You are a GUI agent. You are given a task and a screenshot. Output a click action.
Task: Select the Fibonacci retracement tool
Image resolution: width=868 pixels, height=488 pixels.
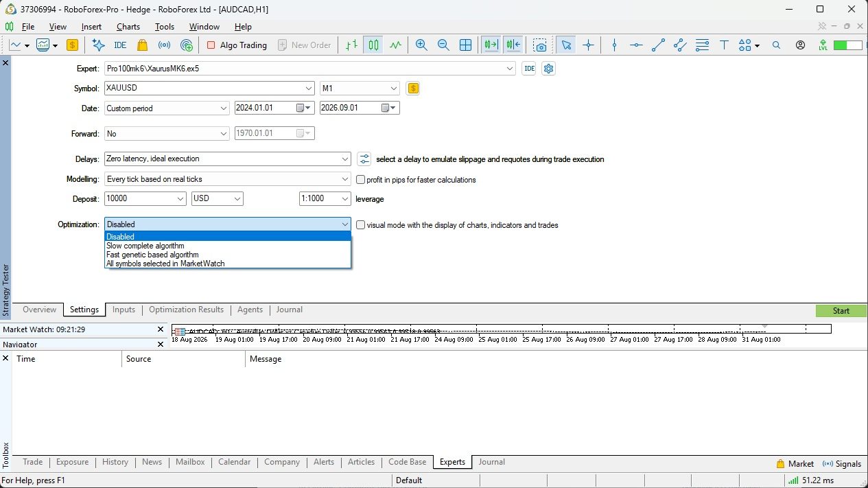point(702,45)
